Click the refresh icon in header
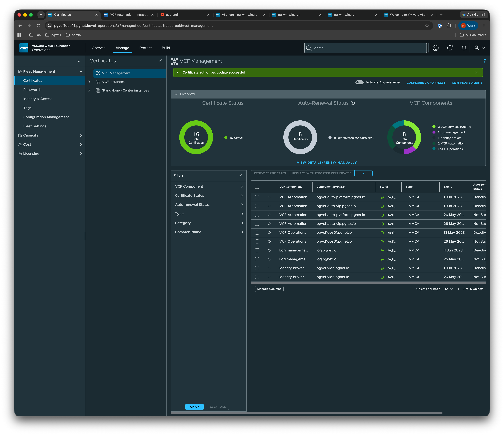504x435 pixels. (x=450, y=48)
